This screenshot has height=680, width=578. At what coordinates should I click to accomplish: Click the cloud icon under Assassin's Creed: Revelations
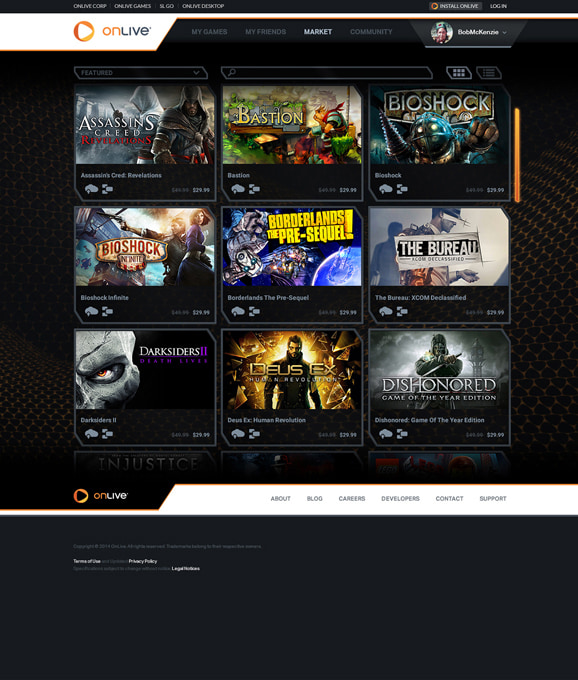91,189
